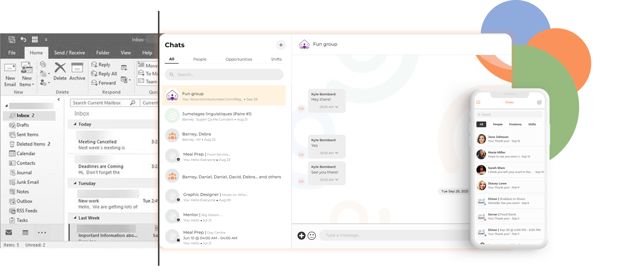The image size is (644, 274).
Task: Open the Send / Receive ribbon tab
Action: 69,53
